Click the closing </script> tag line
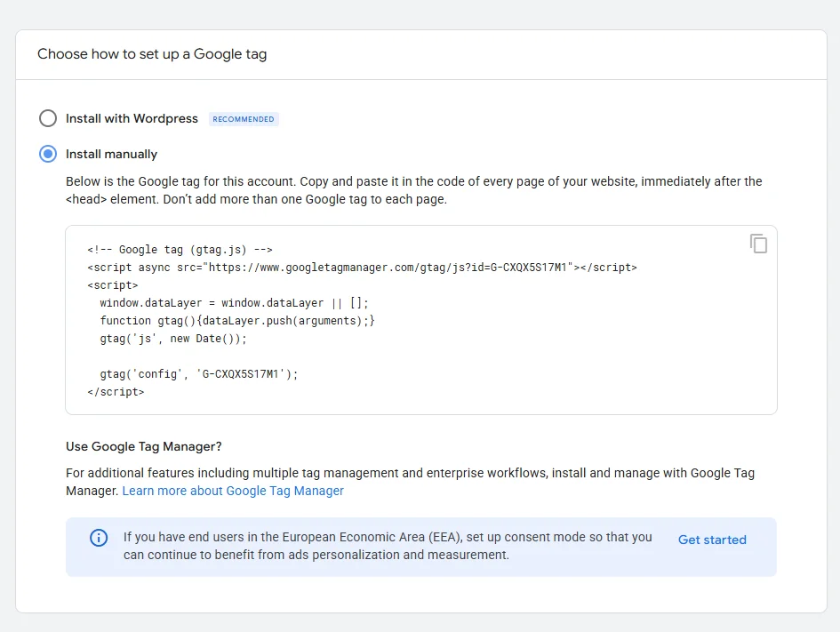This screenshot has width=840, height=632. pos(116,391)
